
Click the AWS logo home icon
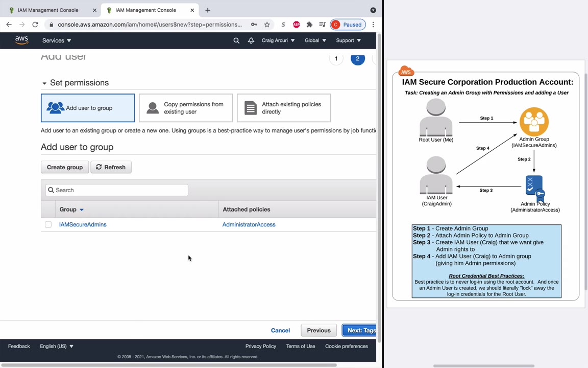point(22,40)
